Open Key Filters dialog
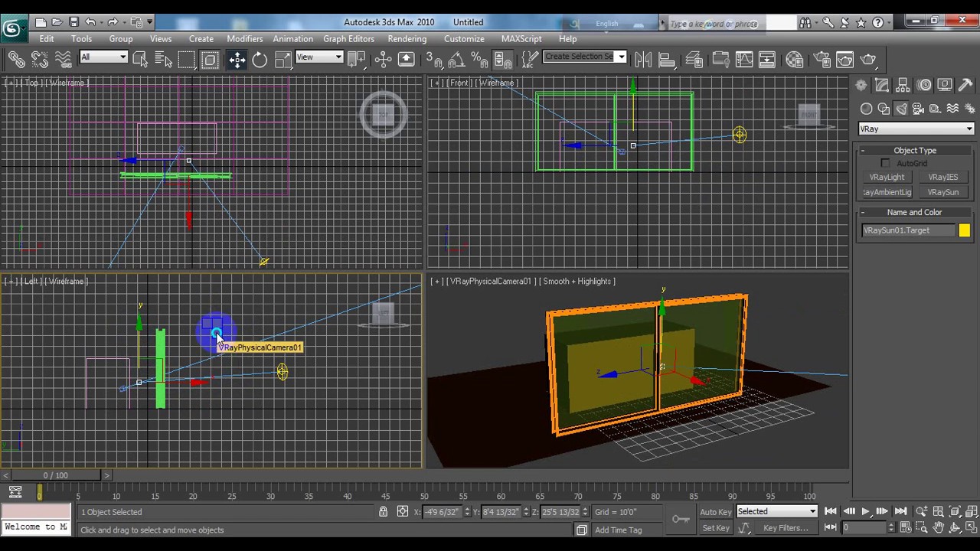980x551 pixels. 785,528
